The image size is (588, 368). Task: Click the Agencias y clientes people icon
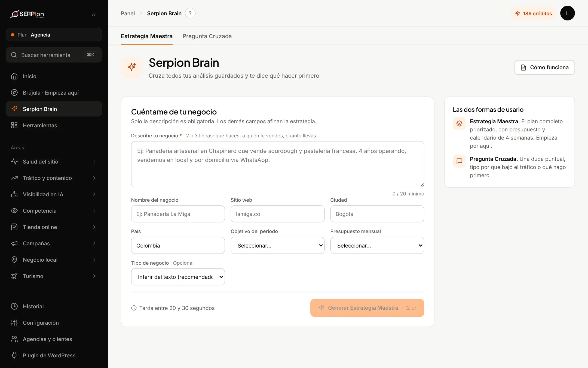point(14,339)
